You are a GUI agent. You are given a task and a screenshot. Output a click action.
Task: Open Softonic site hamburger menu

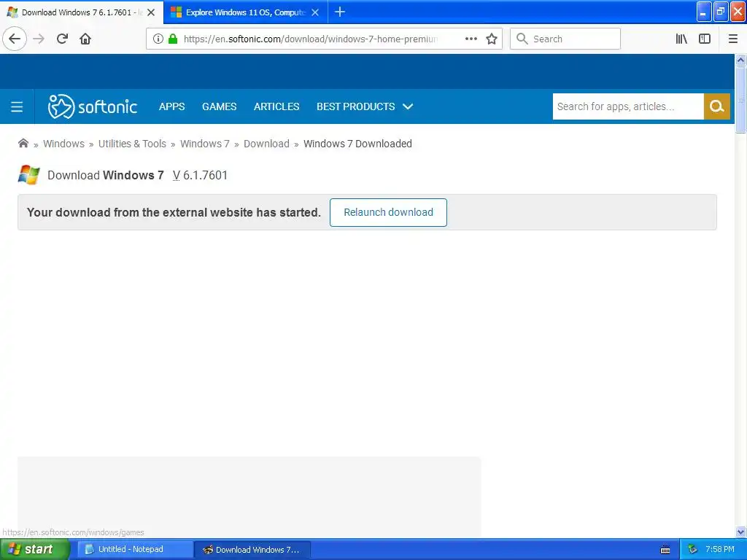coord(17,106)
